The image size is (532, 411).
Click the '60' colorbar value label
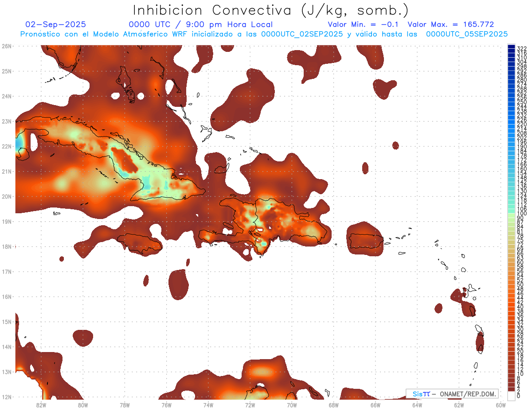520,262
